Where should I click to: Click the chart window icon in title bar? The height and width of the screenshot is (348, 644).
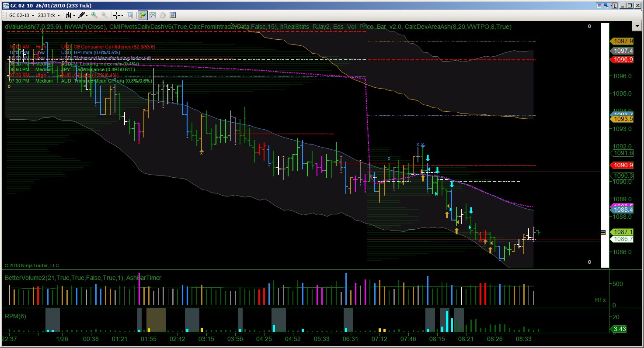tap(5, 5)
